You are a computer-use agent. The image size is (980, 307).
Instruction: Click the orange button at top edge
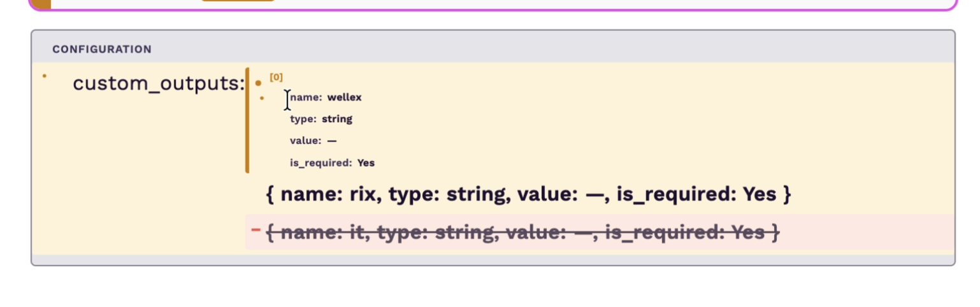coord(238,1)
